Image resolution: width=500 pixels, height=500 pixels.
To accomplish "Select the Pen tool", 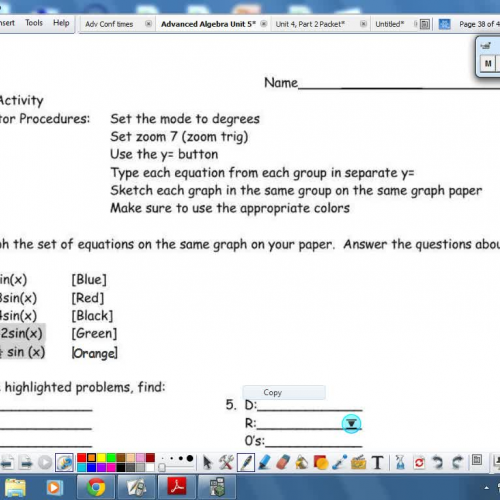I will (246, 463).
